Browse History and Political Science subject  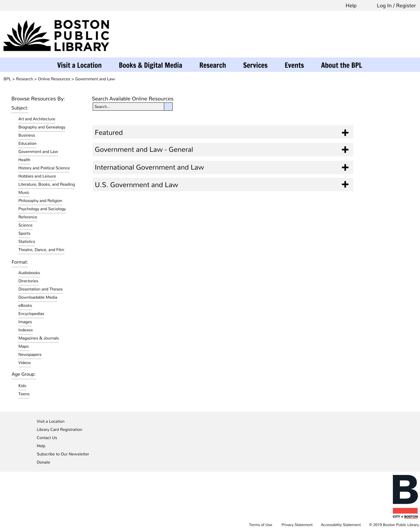click(x=44, y=168)
